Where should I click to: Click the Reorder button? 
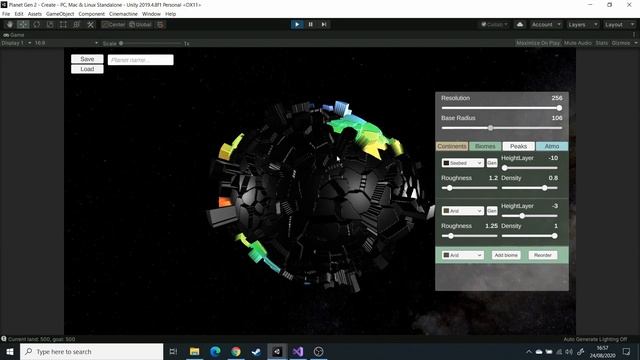pyautogui.click(x=543, y=255)
